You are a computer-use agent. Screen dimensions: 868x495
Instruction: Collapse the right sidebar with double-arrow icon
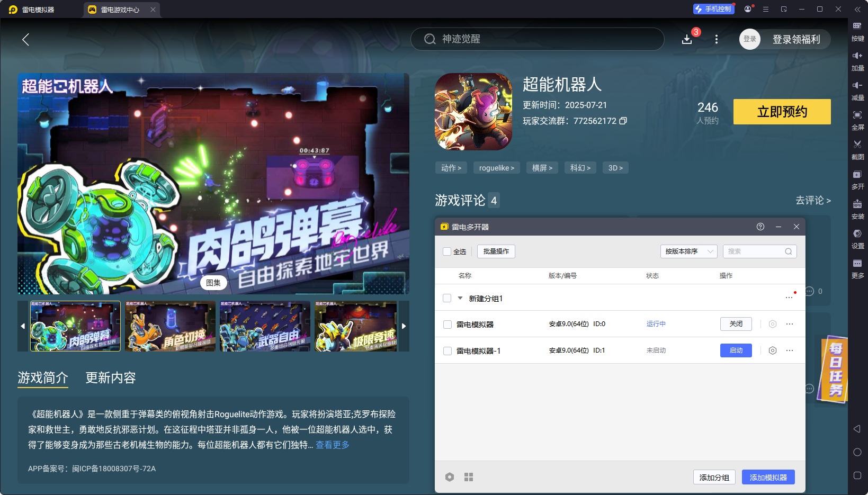point(857,9)
